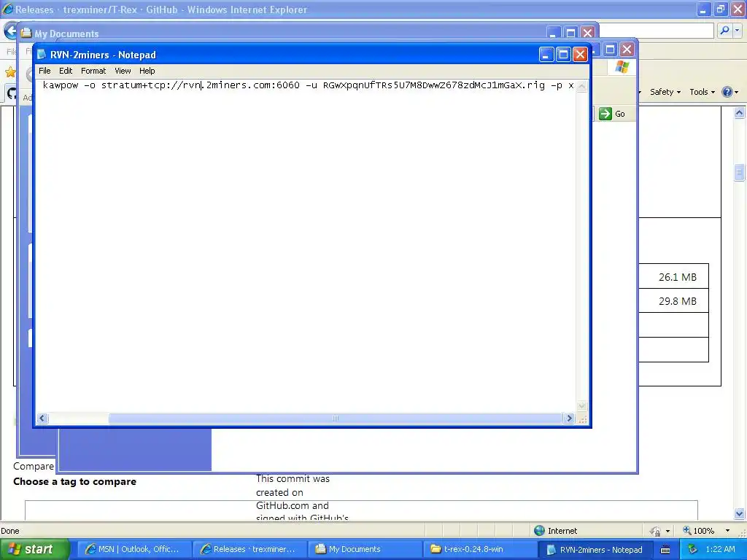
Task: Click RVN-2miners Notepad taskbar button
Action: 595,550
